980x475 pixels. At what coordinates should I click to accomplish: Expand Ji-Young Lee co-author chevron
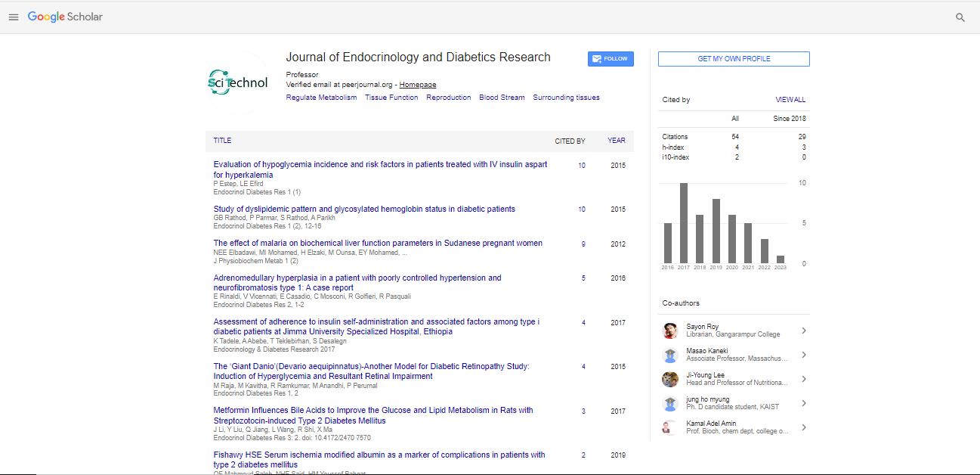click(x=803, y=379)
